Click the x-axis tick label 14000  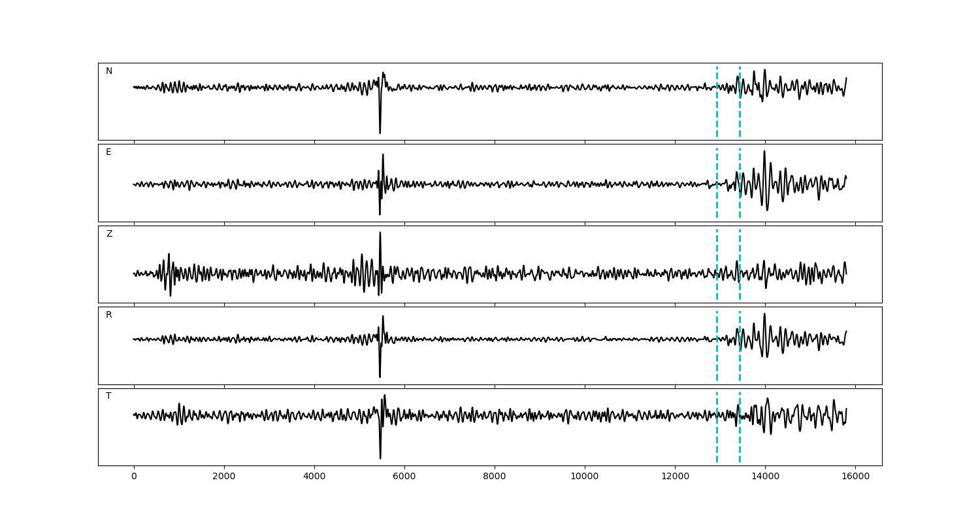765,477
